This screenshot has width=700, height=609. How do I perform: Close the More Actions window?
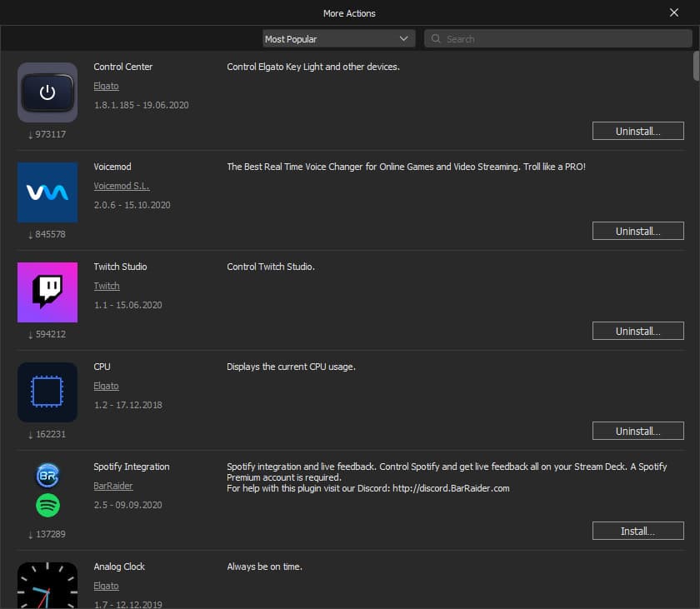(674, 13)
